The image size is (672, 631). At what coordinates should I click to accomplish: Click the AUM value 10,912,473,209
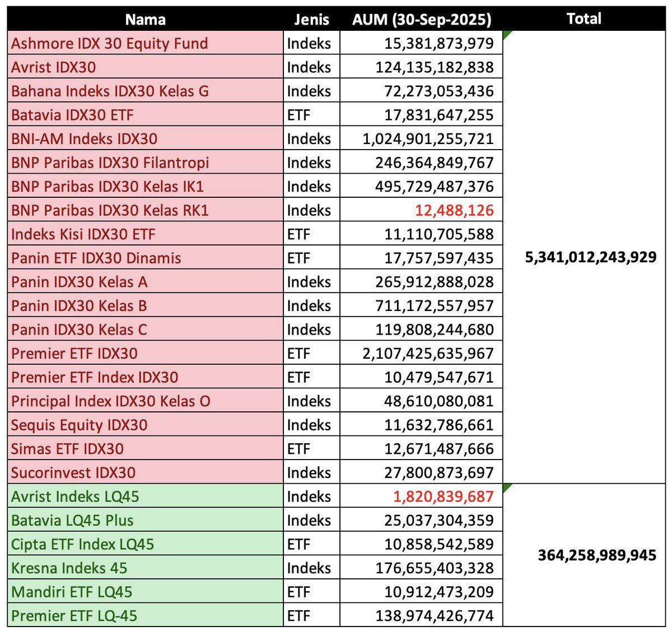[x=439, y=592]
